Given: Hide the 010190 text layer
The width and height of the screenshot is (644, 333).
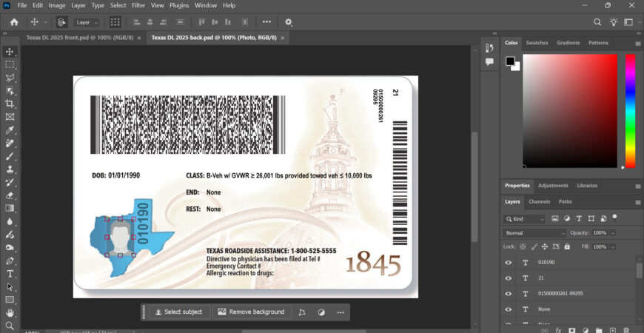Looking at the screenshot, I should (508, 263).
